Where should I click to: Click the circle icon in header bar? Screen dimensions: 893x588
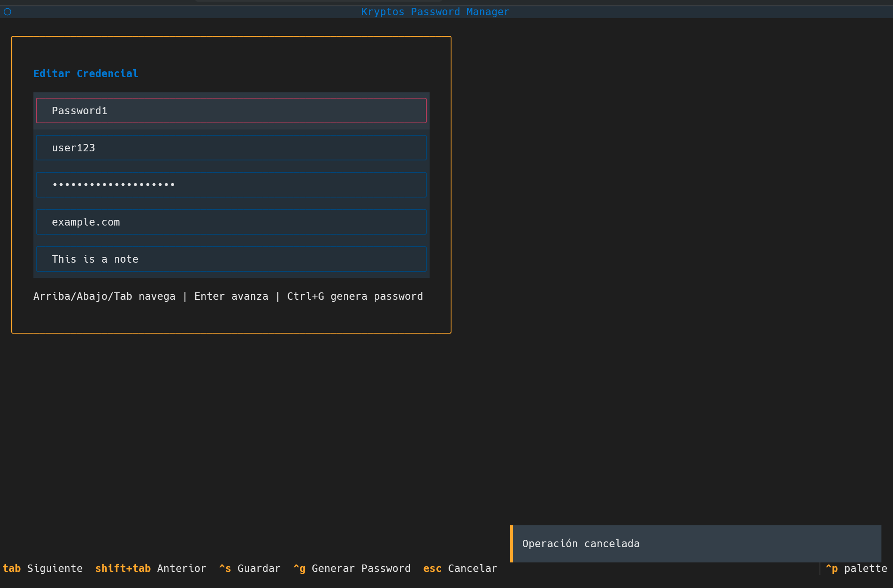click(7, 12)
